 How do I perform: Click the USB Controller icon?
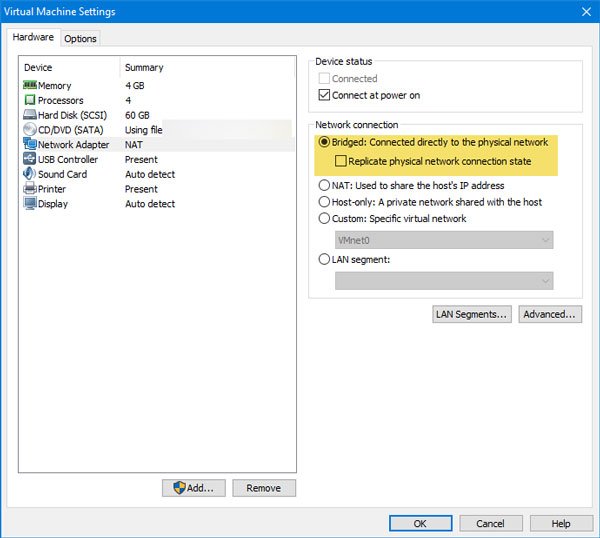click(x=29, y=159)
